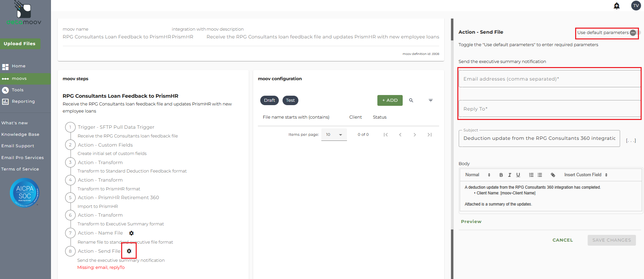
Task: Open the Insert Custom Field dropdown
Action: (586, 175)
